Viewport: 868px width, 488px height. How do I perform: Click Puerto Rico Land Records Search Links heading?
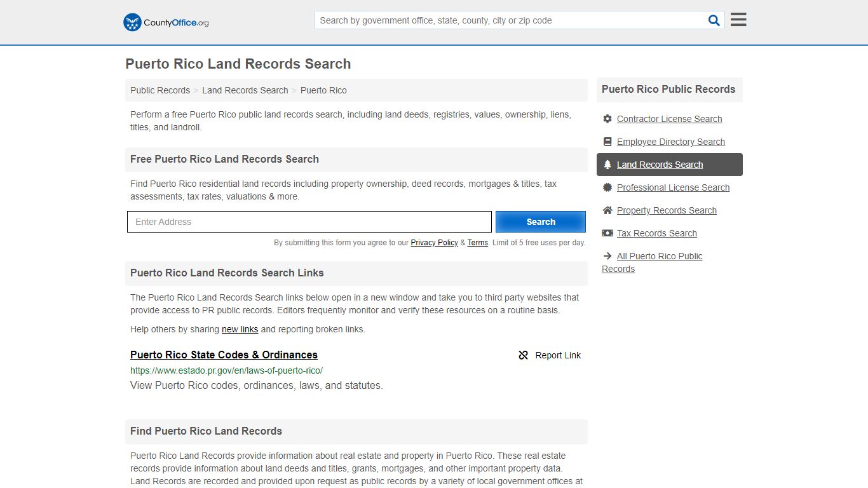(x=227, y=273)
